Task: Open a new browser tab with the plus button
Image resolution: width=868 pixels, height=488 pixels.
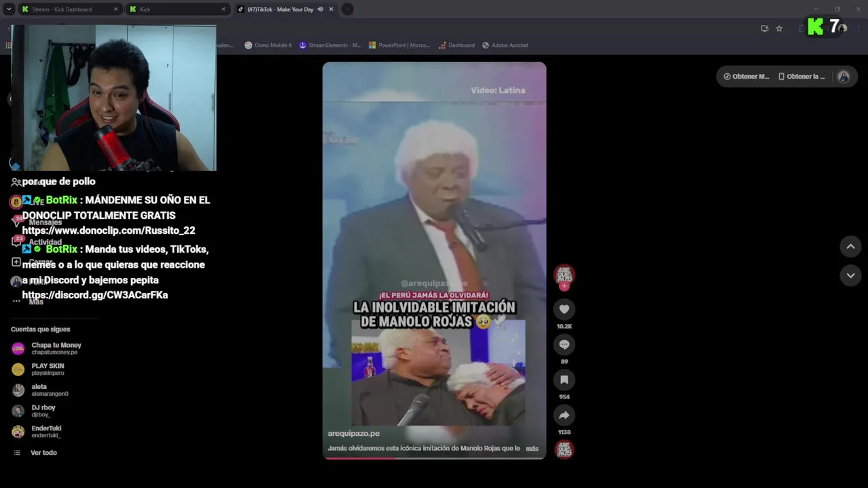Action: pos(347,9)
